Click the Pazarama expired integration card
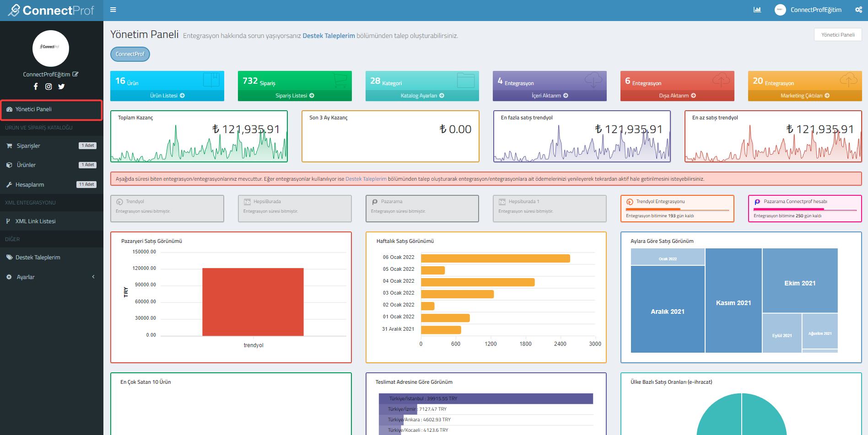 (x=422, y=209)
